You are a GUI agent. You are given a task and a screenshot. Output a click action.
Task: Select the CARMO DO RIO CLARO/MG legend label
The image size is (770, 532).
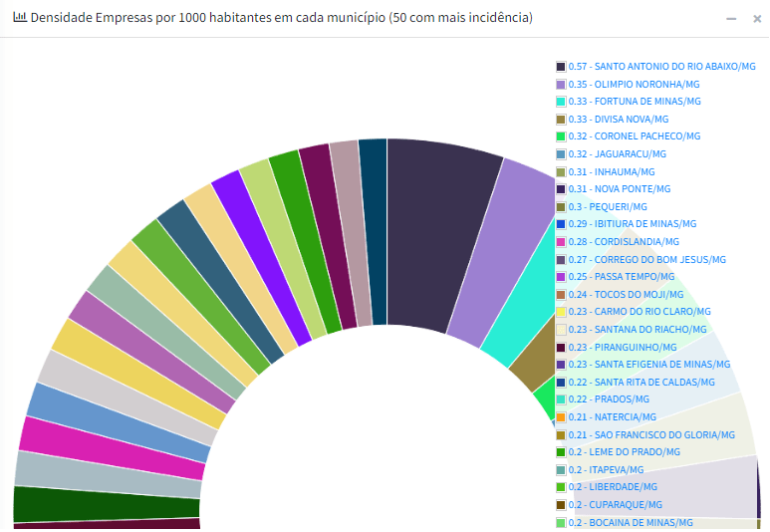[x=639, y=312]
